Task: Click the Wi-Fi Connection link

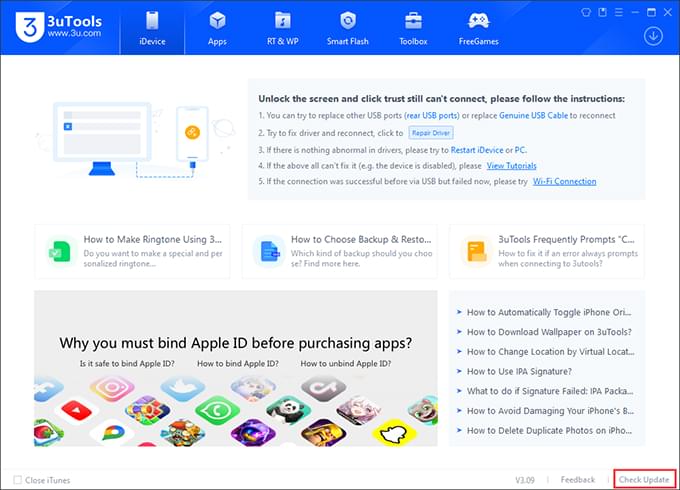Action: coord(564,181)
